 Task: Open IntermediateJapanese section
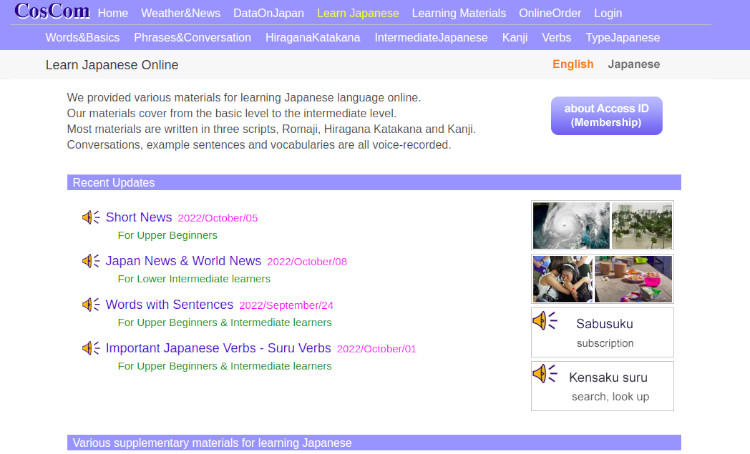click(x=431, y=37)
